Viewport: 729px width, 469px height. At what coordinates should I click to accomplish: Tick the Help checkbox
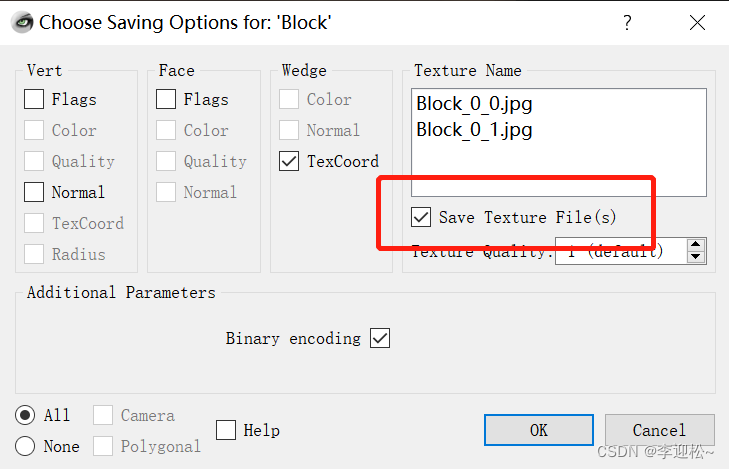[226, 430]
